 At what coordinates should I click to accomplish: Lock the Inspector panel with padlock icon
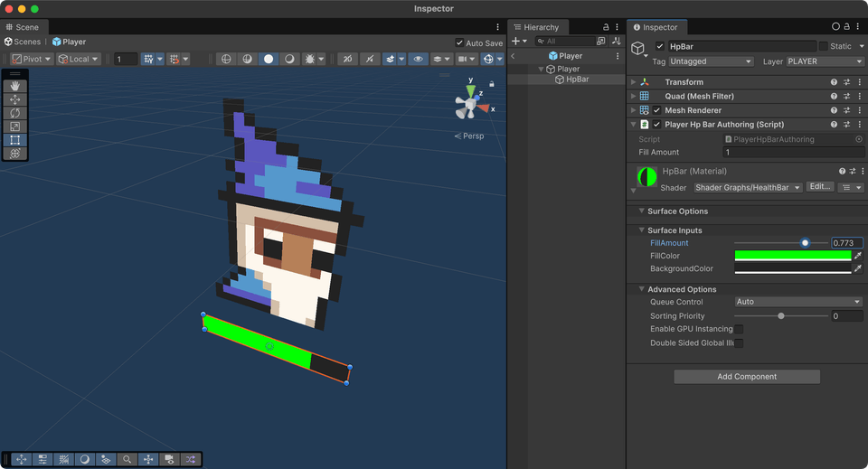tap(845, 27)
